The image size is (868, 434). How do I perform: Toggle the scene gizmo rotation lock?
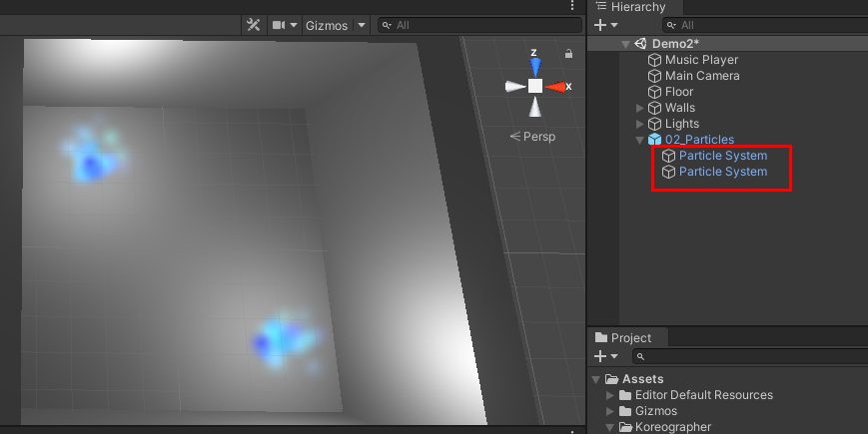pos(568,54)
